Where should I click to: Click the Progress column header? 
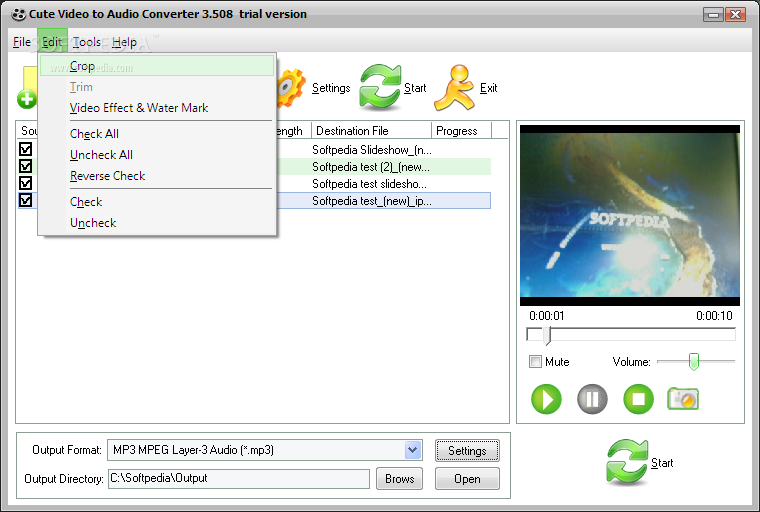click(x=461, y=130)
